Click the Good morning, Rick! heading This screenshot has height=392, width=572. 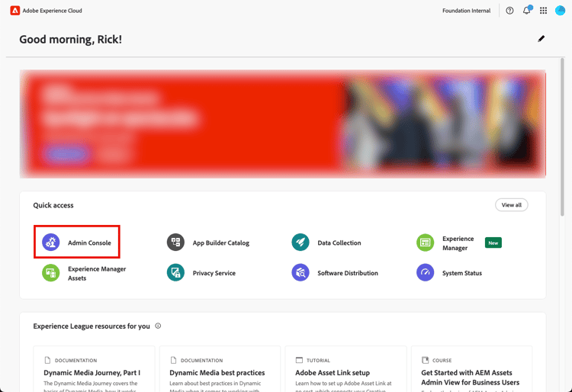point(70,40)
